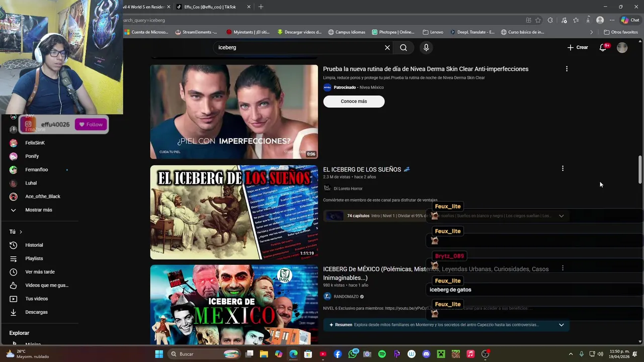The width and height of the screenshot is (644, 362).
Task: Open Minecraft creeper icon in taskbar
Action: coord(441,354)
